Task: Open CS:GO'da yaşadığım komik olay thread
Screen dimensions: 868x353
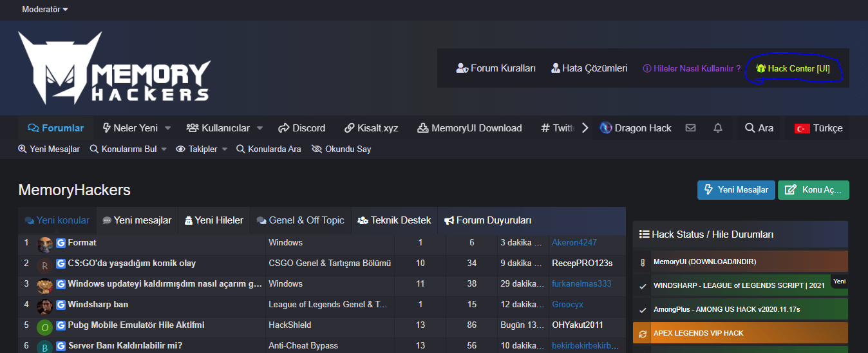Action: pyautogui.click(x=132, y=263)
